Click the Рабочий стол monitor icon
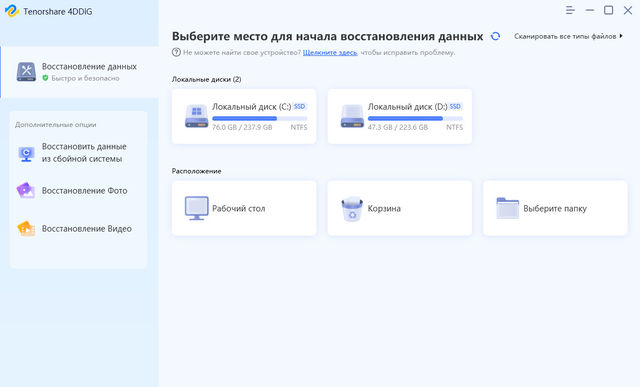Image resolution: width=640 pixels, height=387 pixels. coord(196,208)
